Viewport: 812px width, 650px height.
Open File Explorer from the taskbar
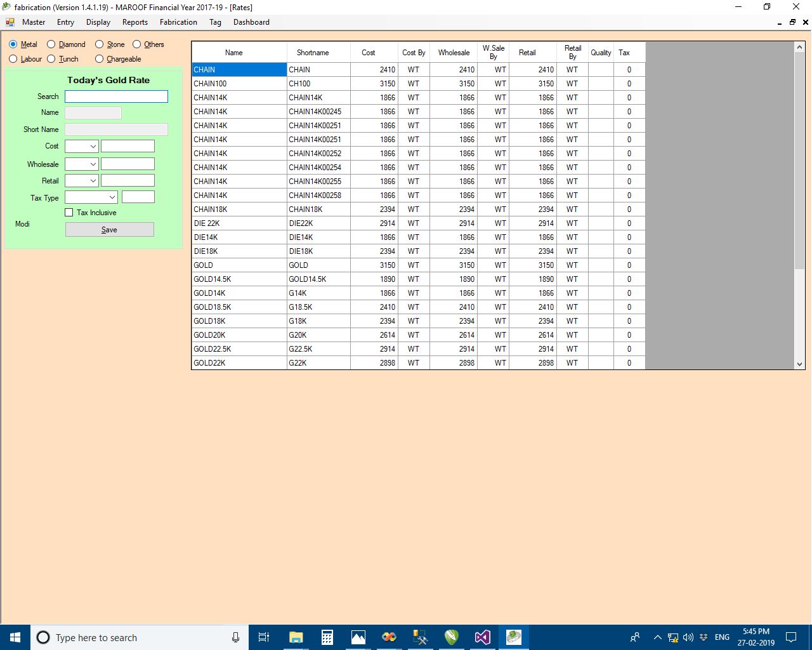(x=296, y=637)
